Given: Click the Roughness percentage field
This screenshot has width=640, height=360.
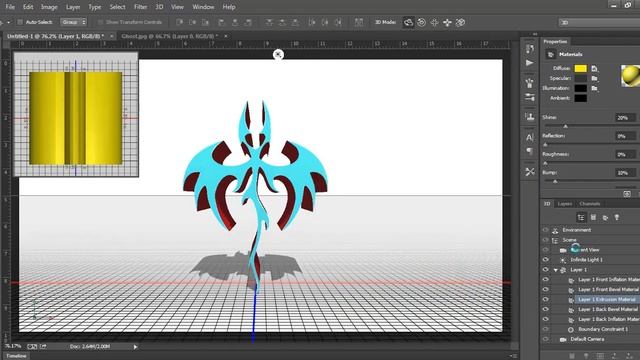Looking at the screenshot, I should pyautogui.click(x=625, y=154).
